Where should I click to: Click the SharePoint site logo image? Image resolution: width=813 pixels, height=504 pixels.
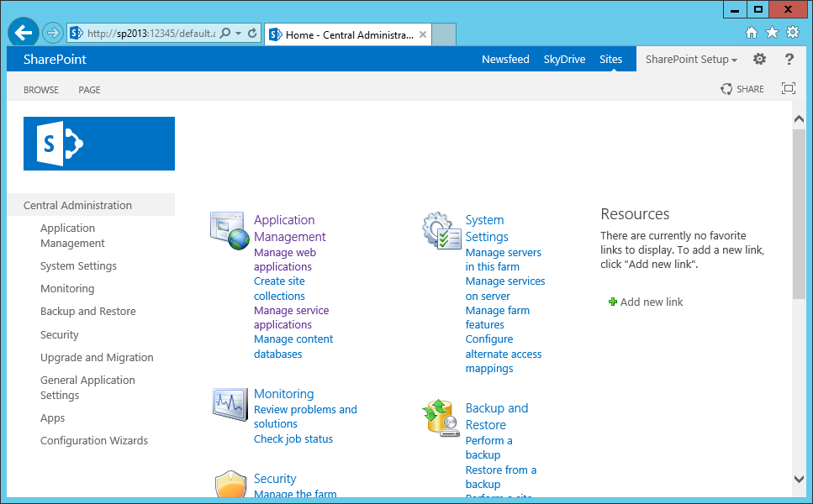(x=99, y=144)
